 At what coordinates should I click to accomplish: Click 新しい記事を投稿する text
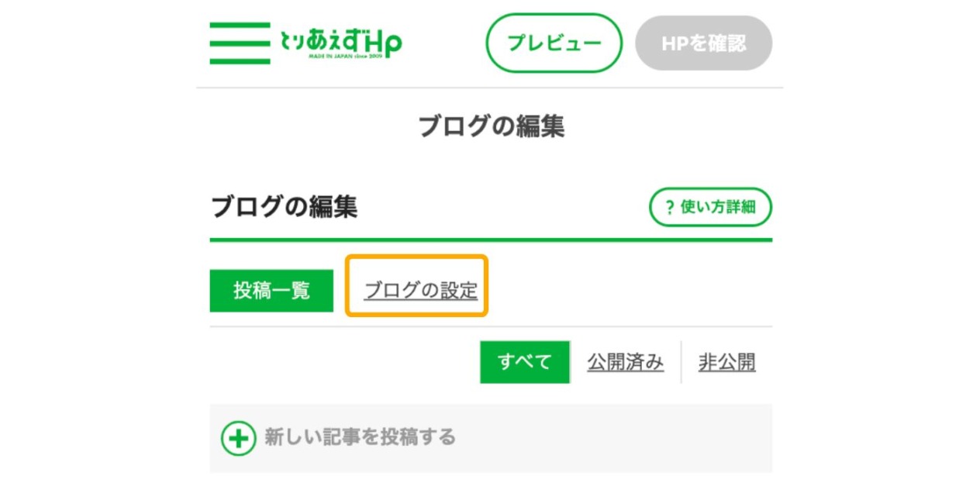(361, 437)
